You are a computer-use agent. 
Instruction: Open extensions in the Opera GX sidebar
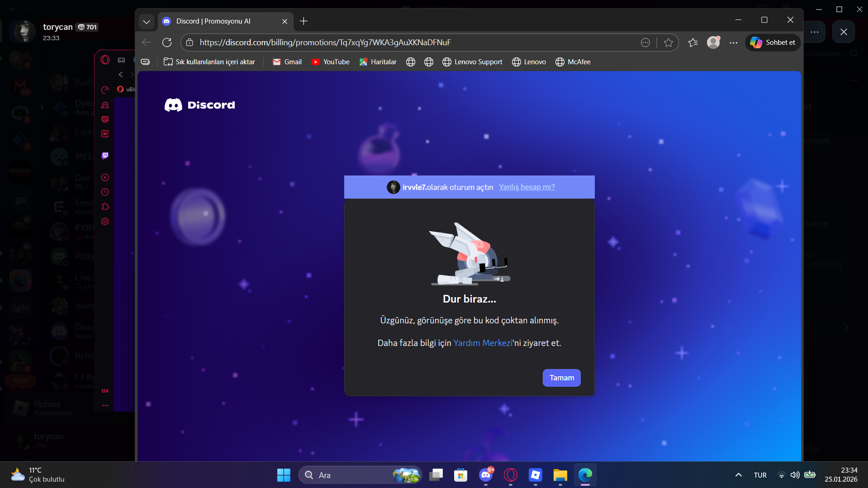tap(105, 207)
